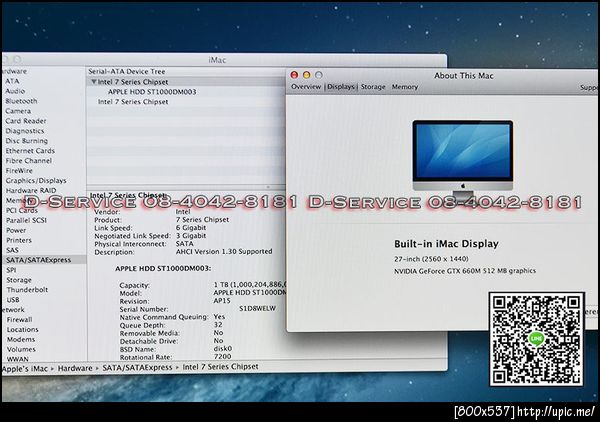This screenshot has width=600, height=422.
Task: Click Hardware in the path bar
Action: pyautogui.click(x=75, y=368)
